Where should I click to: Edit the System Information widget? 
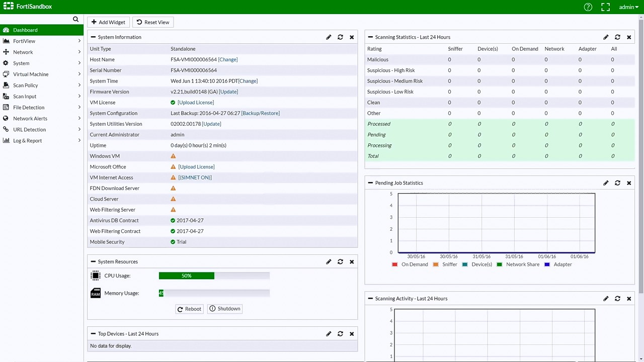click(x=329, y=37)
